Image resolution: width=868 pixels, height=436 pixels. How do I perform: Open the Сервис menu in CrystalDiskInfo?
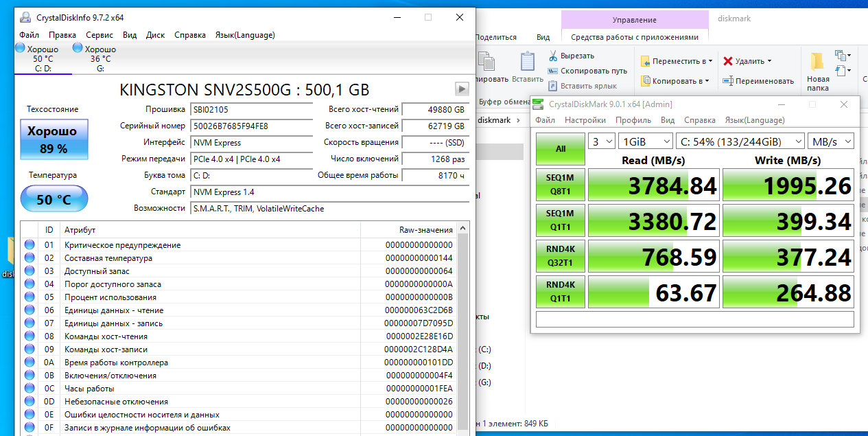tap(99, 35)
